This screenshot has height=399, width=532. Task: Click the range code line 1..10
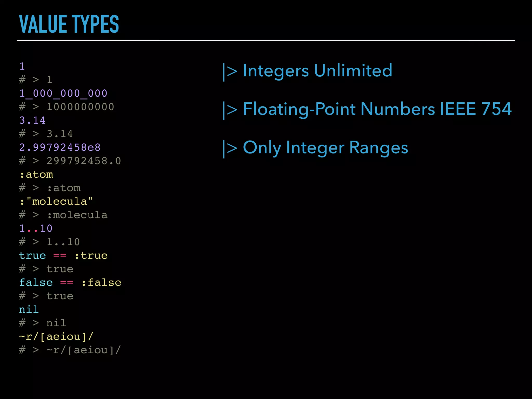coord(36,228)
